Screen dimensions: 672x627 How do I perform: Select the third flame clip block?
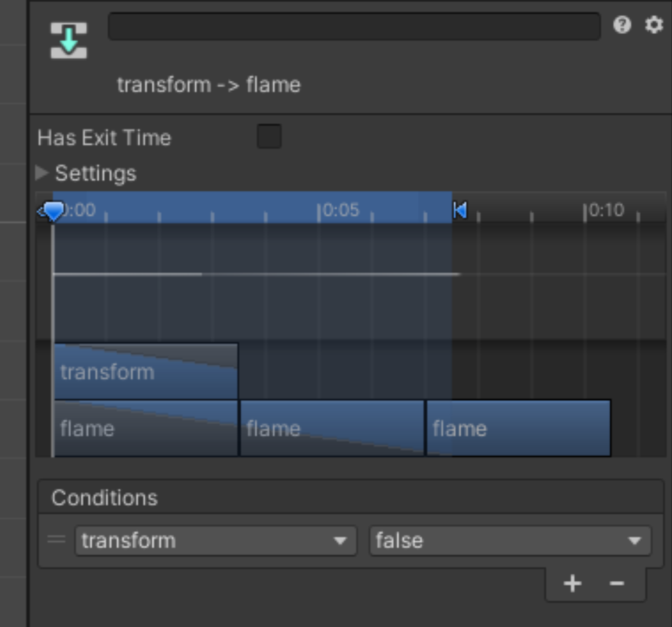click(519, 428)
